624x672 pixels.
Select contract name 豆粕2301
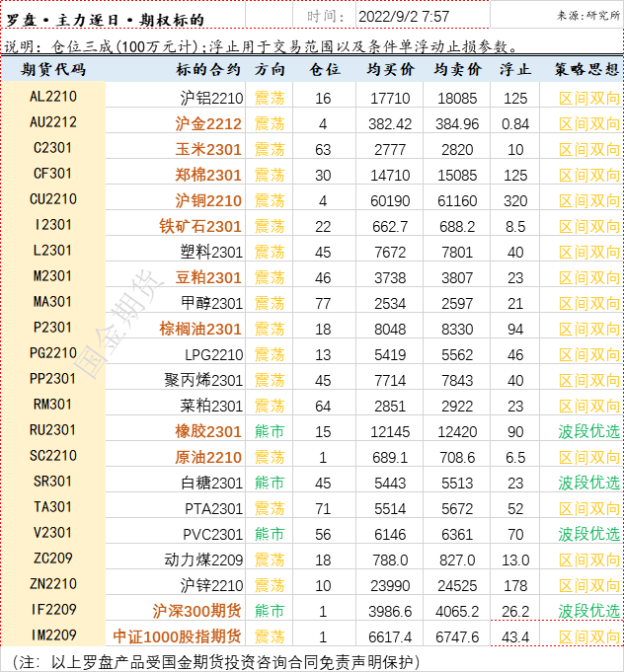(208, 278)
